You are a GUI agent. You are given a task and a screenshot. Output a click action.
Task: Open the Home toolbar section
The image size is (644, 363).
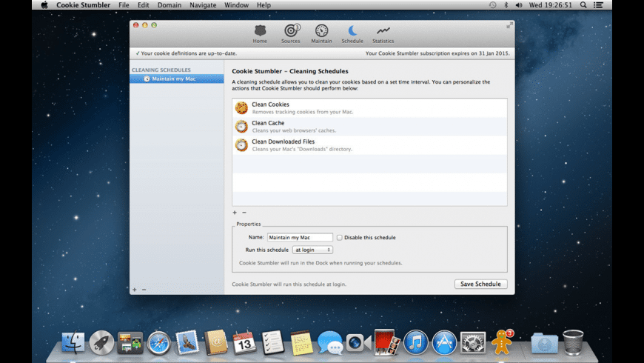click(260, 32)
